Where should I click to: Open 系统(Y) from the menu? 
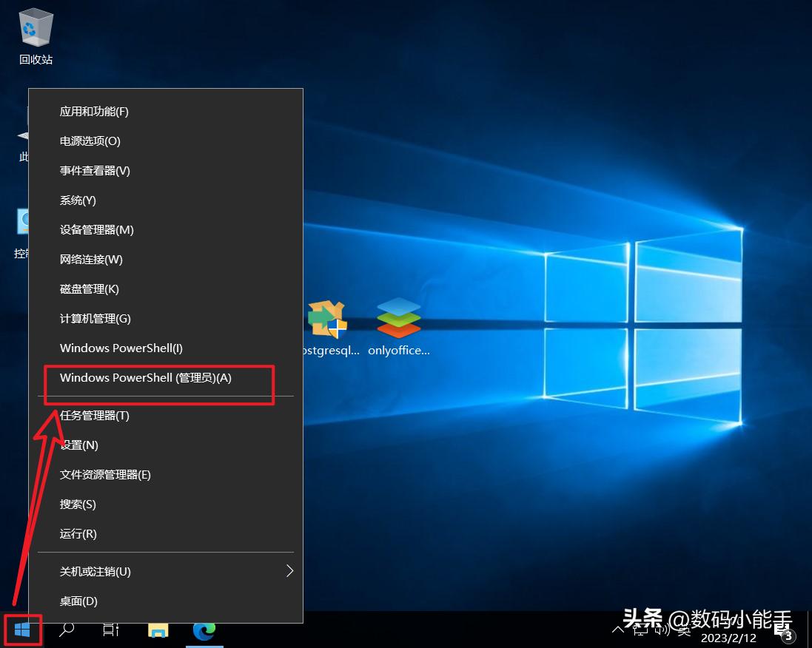(x=166, y=200)
